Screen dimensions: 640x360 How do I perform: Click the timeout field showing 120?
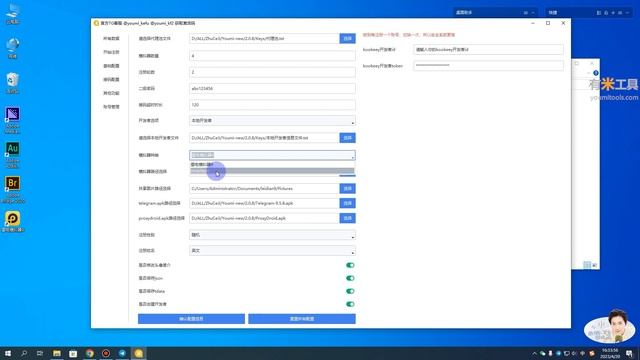tap(272, 105)
